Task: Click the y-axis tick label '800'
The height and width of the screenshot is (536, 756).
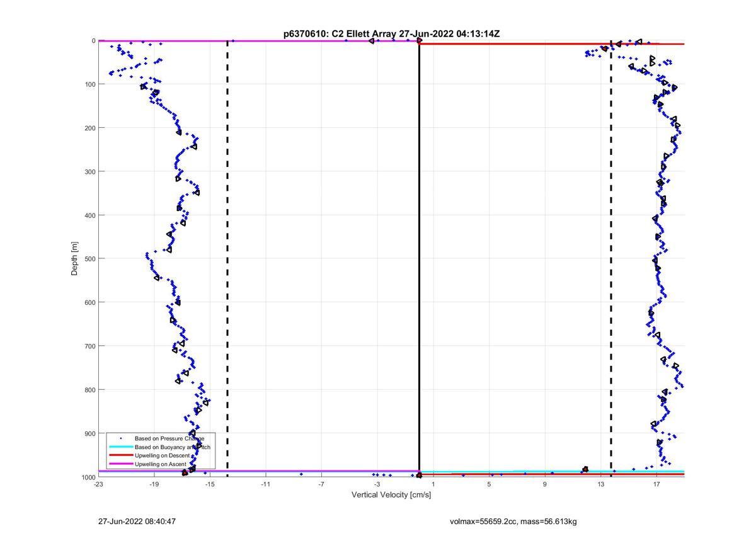Action: (90, 389)
